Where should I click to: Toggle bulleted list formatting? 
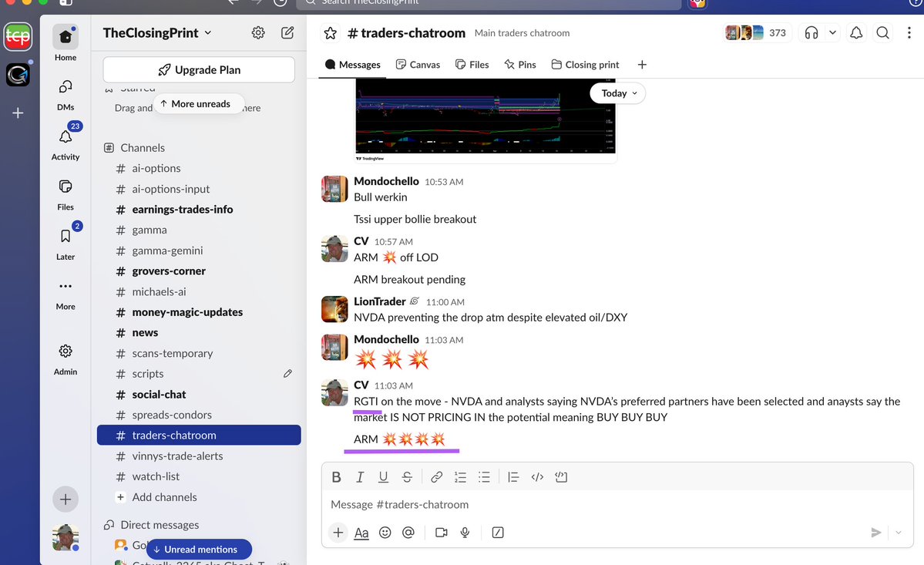point(484,477)
